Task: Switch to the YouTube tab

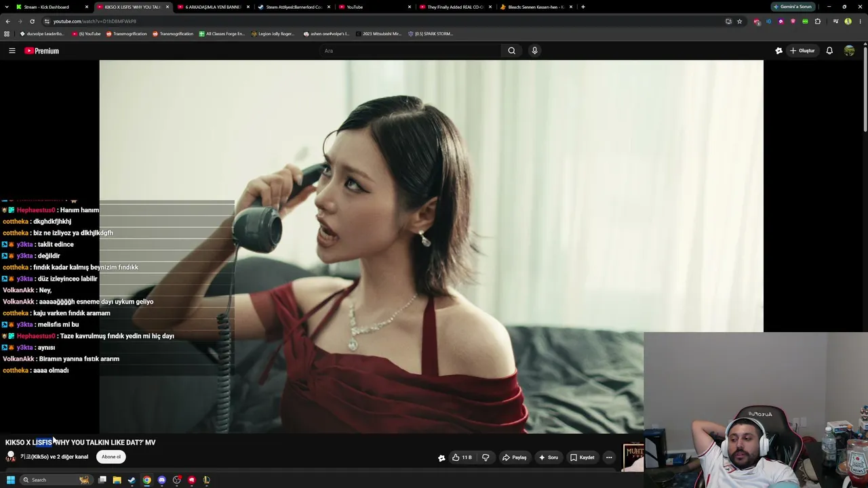Action: click(x=374, y=7)
